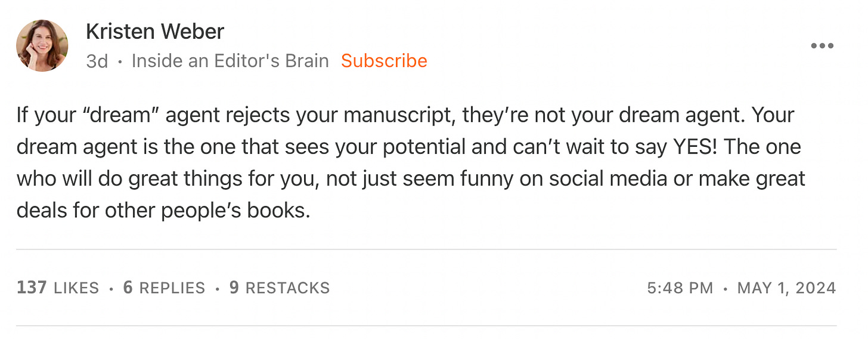The image size is (868, 339).
Task: Open the Kristen Weber author name link
Action: [155, 32]
